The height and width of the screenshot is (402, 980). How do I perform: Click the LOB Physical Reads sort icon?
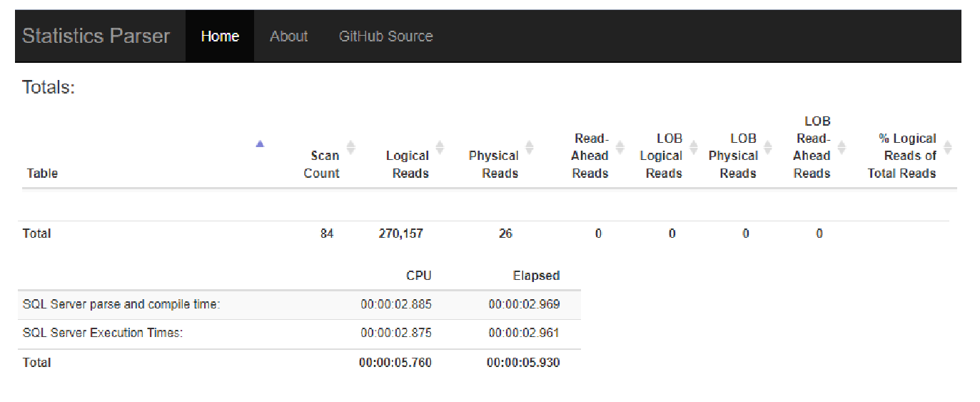[768, 147]
